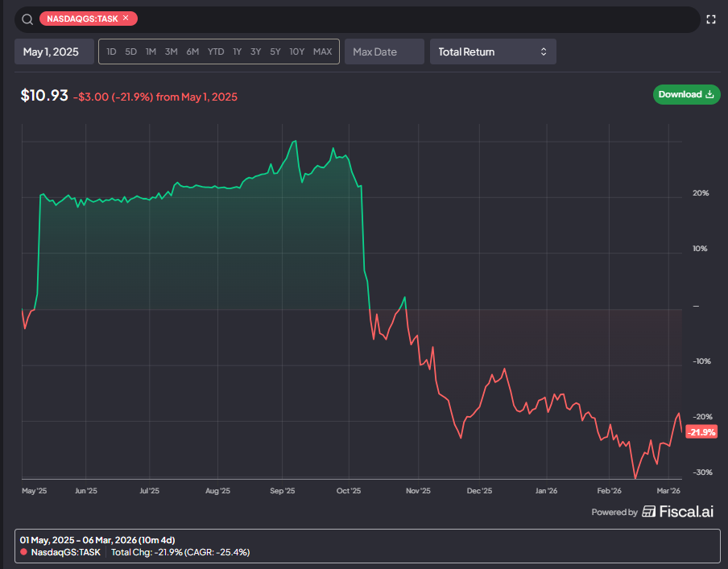728x569 pixels.
Task: Click the Dec '25 axis label
Action: point(479,491)
